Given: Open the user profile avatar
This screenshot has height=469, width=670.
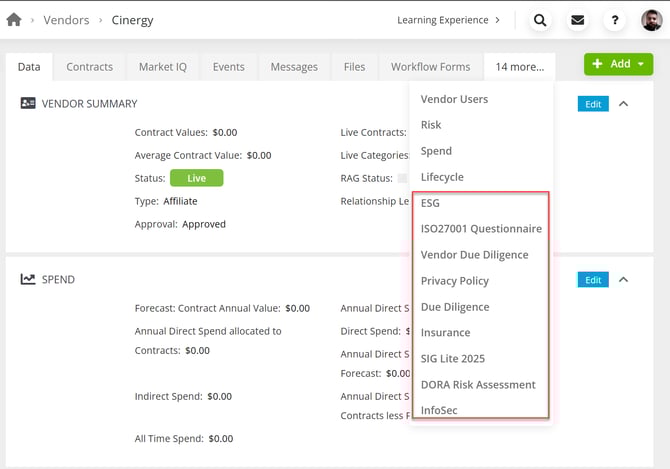Looking at the screenshot, I should point(652,19).
